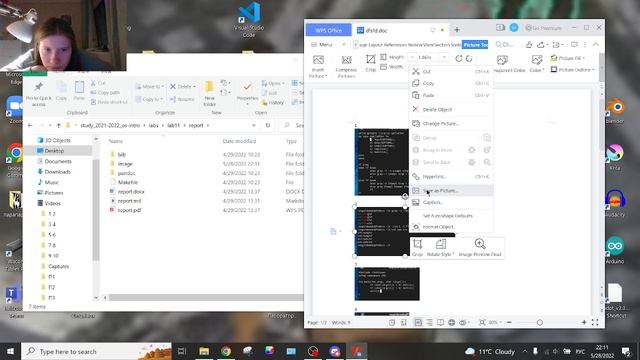Click the Chrome icon in the taskbar

(x=226, y=351)
